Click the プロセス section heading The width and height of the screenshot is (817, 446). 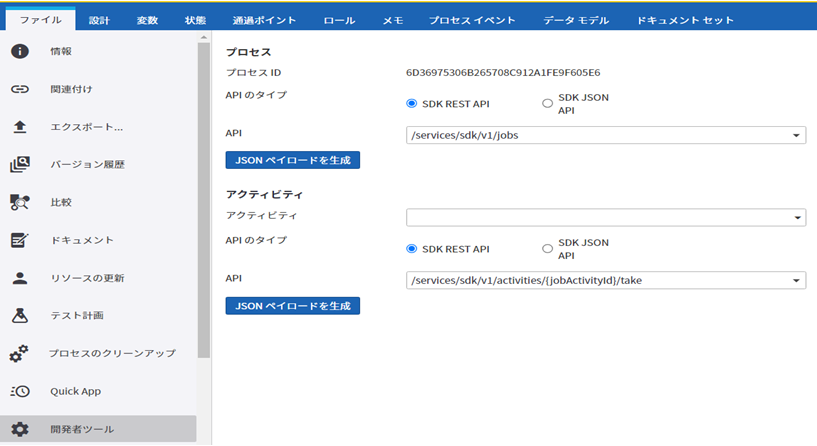click(x=249, y=52)
